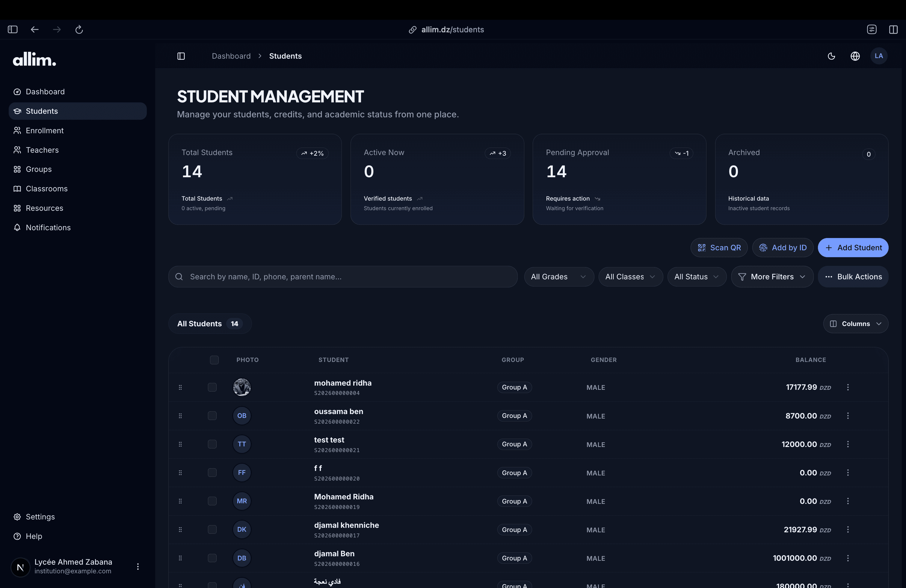Go back with the browser arrow
The width and height of the screenshot is (906, 588).
point(35,29)
